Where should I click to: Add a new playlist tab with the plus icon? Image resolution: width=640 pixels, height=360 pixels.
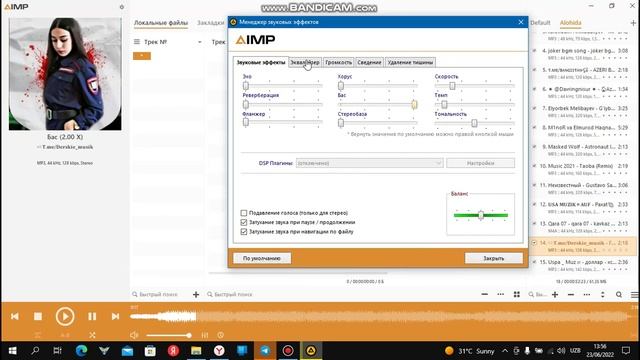pyautogui.click(x=633, y=23)
